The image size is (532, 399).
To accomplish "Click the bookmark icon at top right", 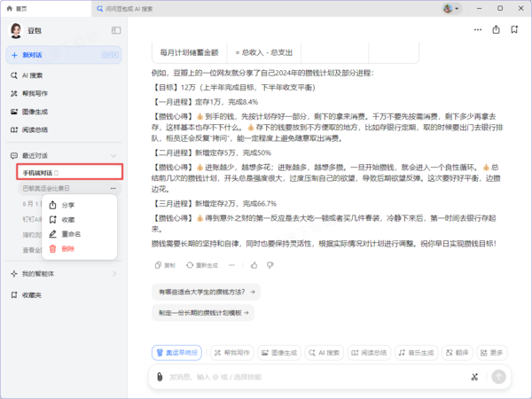I will [x=514, y=30].
